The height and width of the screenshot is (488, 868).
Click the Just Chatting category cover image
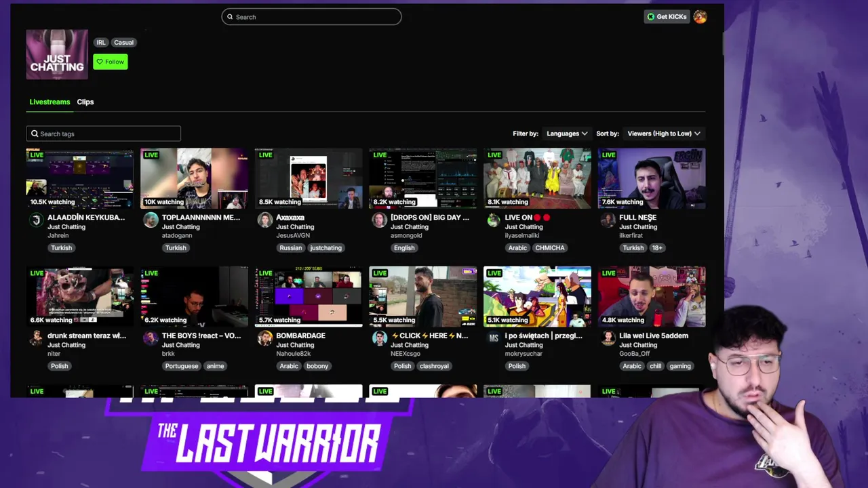coord(57,54)
